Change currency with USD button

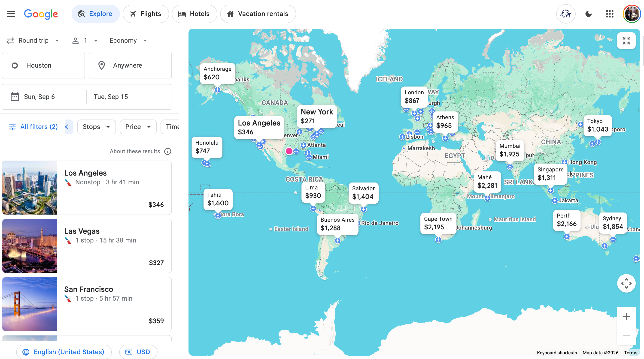pos(138,352)
